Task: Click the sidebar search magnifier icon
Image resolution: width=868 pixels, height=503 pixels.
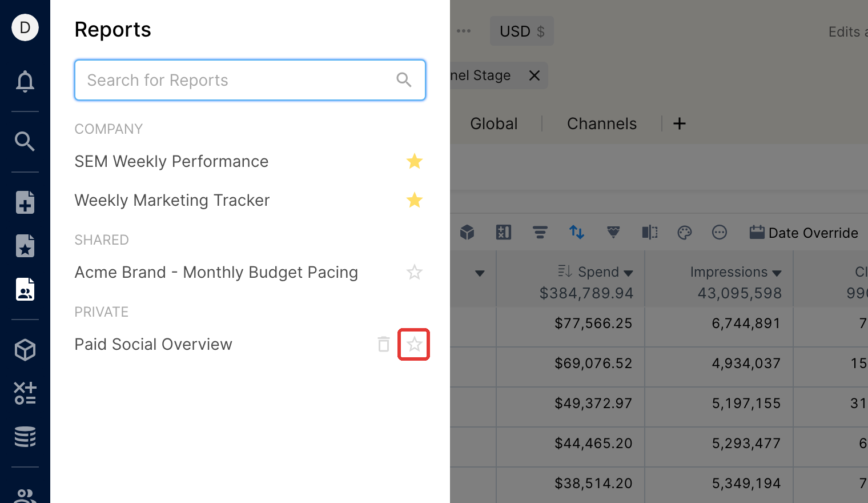Action: click(x=25, y=141)
